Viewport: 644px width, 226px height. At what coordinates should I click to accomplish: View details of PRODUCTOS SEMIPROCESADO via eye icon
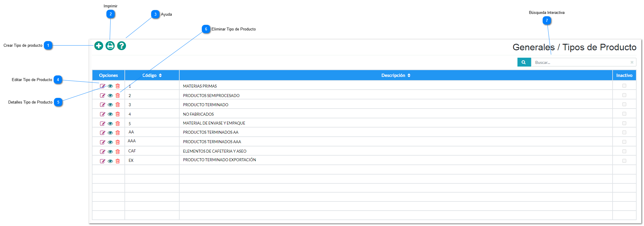110,96
